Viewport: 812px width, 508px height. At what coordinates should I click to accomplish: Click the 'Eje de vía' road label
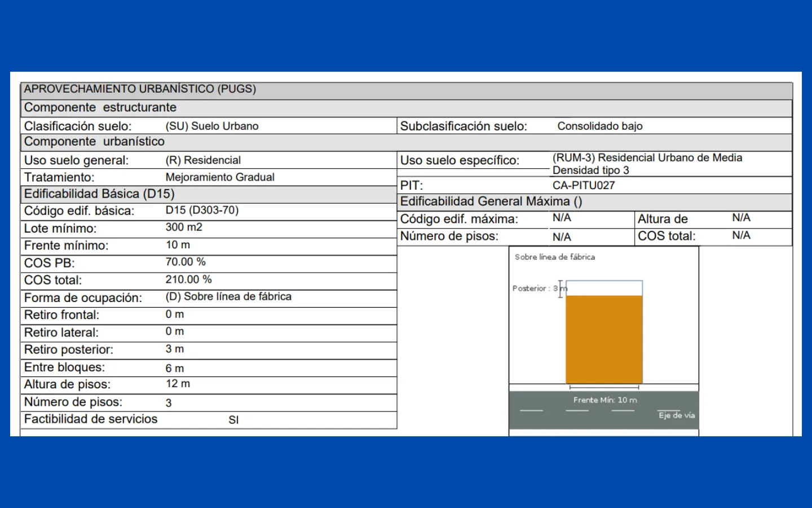click(677, 415)
